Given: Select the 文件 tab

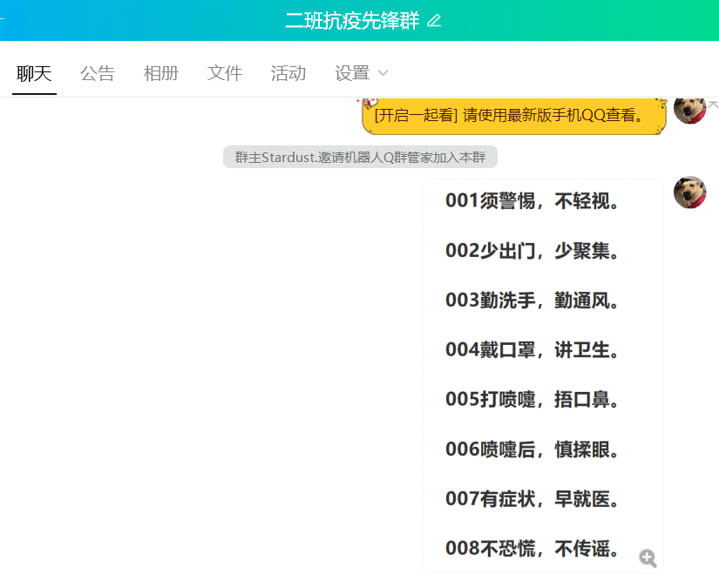Looking at the screenshot, I should (x=225, y=73).
